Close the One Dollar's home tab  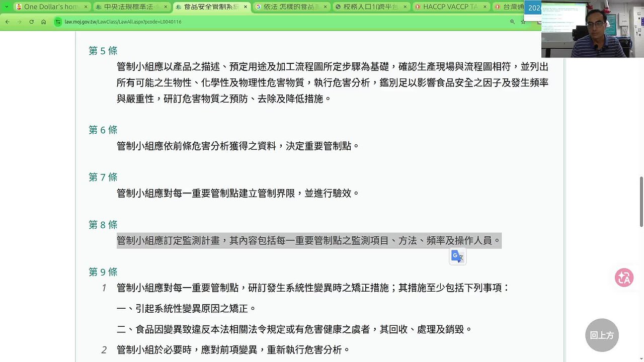click(x=85, y=7)
